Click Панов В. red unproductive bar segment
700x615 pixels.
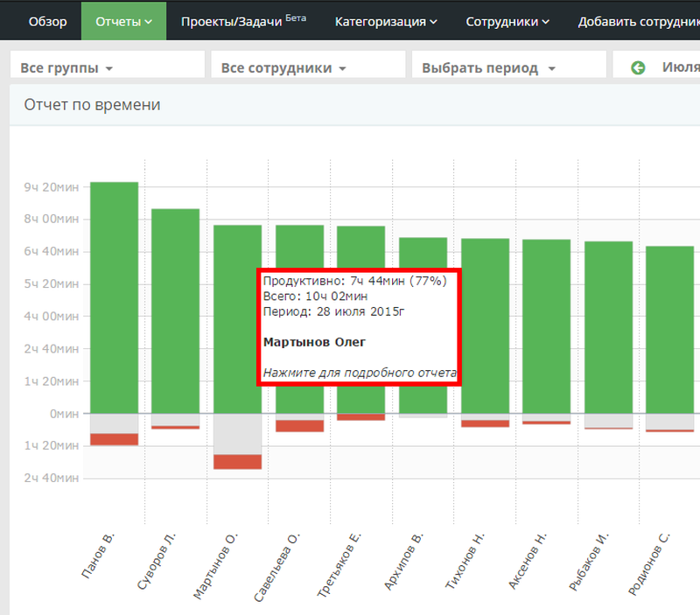pyautogui.click(x=115, y=439)
